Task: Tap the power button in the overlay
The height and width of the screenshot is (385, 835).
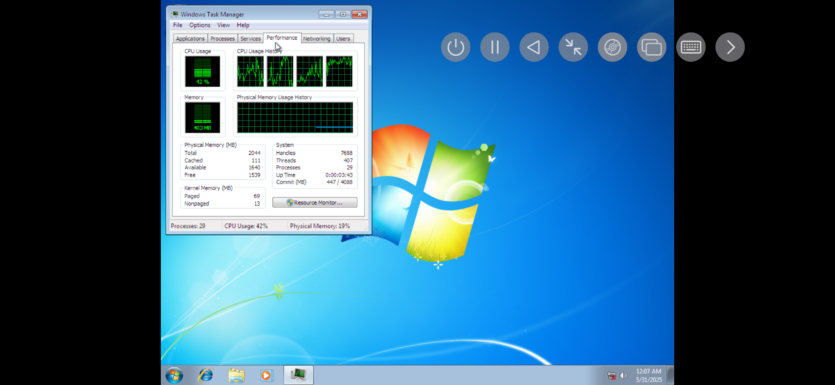Action: pyautogui.click(x=455, y=47)
